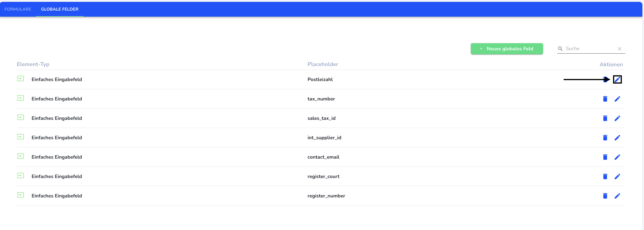Focus the Suche search field
644x230 pixels.
click(x=591, y=49)
